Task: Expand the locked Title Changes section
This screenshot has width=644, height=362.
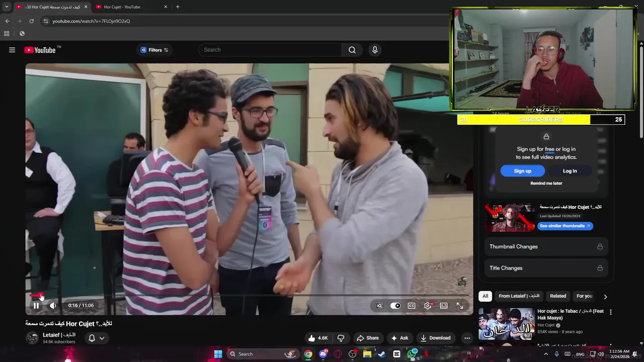Action: (x=546, y=268)
